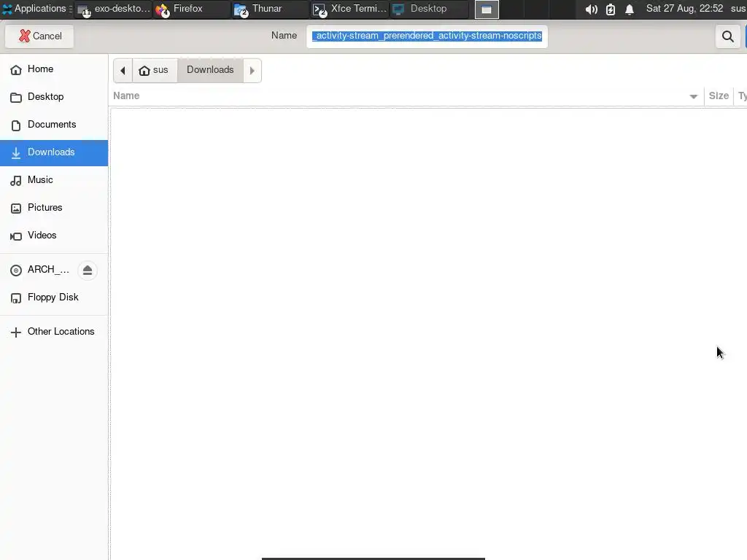Toggle sort order arrow indicator

[693, 97]
